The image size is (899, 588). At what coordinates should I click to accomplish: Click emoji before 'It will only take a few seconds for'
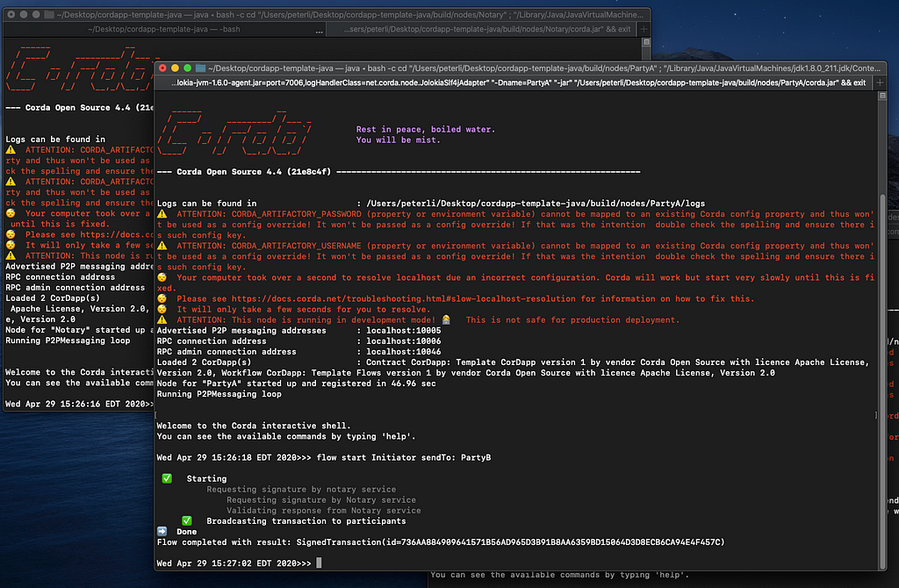tap(162, 309)
